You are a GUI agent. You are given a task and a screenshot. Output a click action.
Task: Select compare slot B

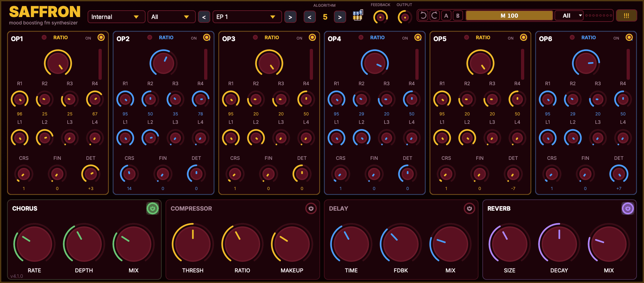pos(458,15)
